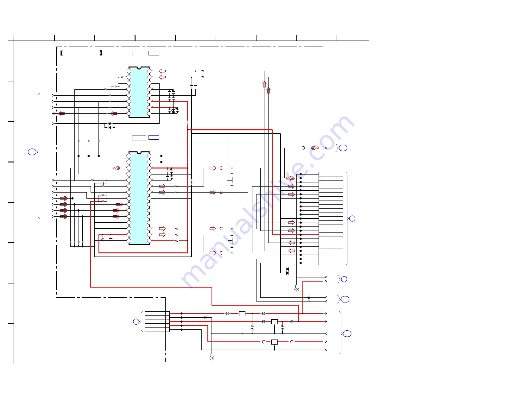Click the filter component box on the top power line
The height and width of the screenshot is (400, 532).
click(x=242, y=314)
